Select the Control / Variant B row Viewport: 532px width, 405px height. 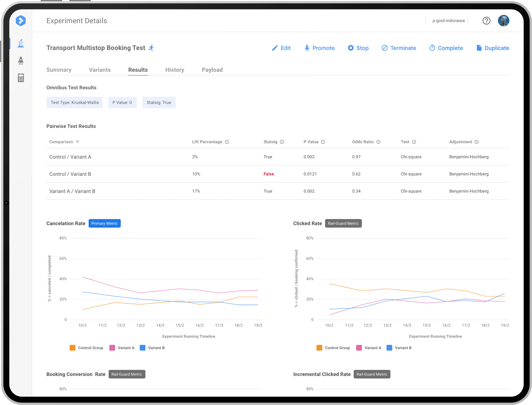coord(278,174)
